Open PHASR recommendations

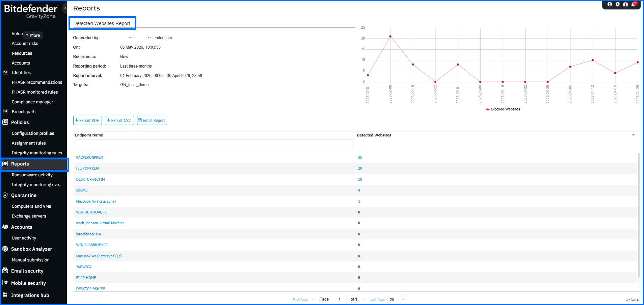pos(37,82)
